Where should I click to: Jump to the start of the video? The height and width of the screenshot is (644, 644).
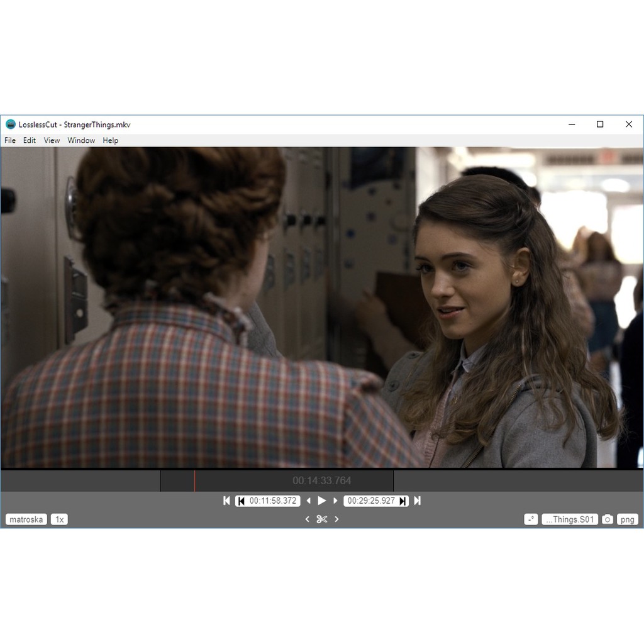point(226,501)
